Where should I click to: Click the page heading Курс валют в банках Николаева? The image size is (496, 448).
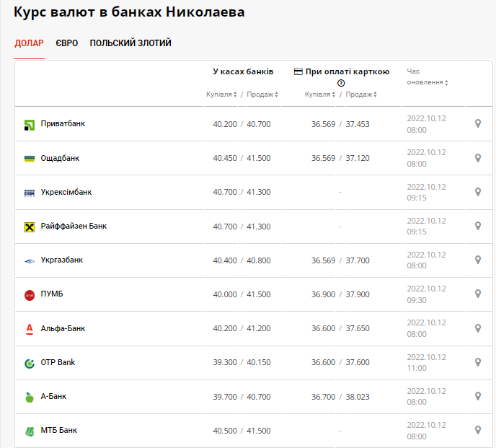[x=129, y=12]
